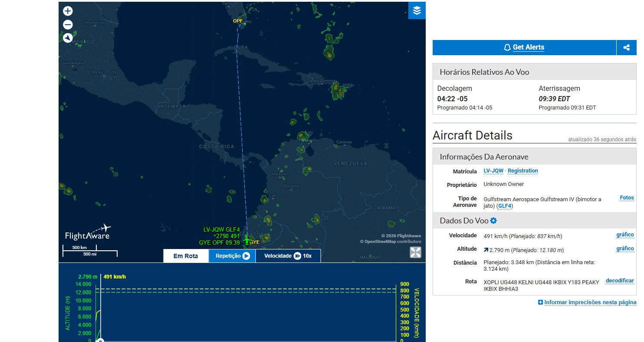
Task: Open the Dados Do Voo settings gear
Action: [493, 221]
